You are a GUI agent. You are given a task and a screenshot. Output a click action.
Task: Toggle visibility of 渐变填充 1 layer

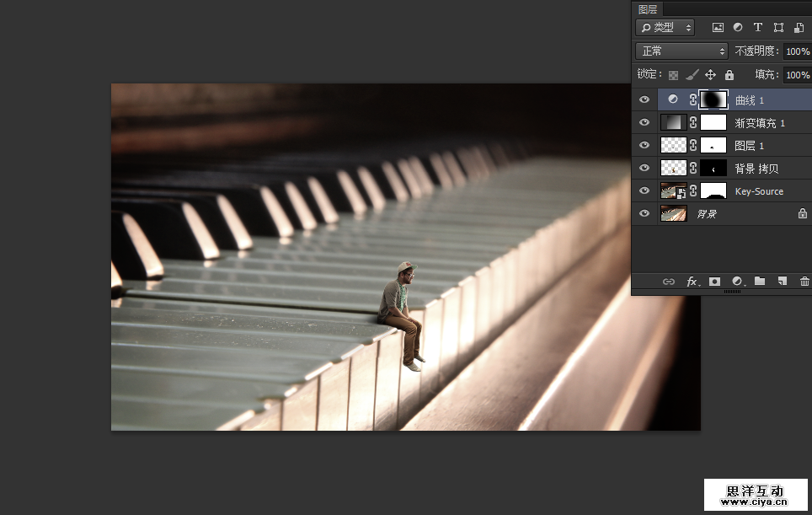(644, 122)
